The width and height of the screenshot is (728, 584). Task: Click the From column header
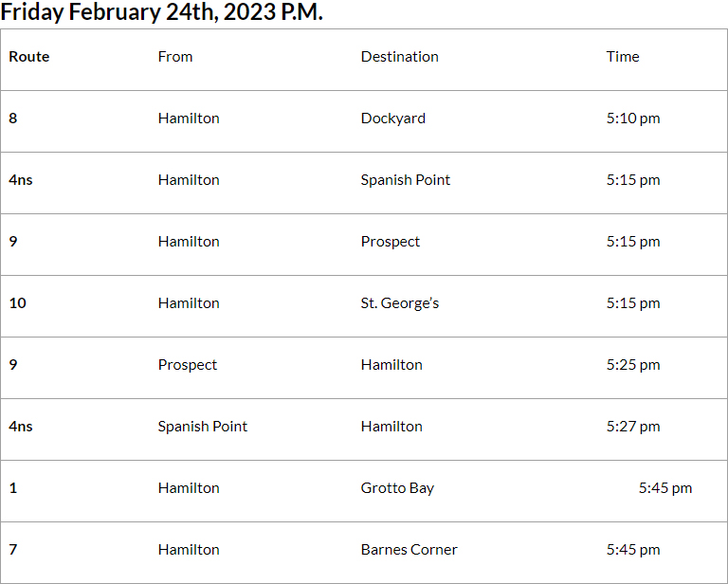point(175,57)
